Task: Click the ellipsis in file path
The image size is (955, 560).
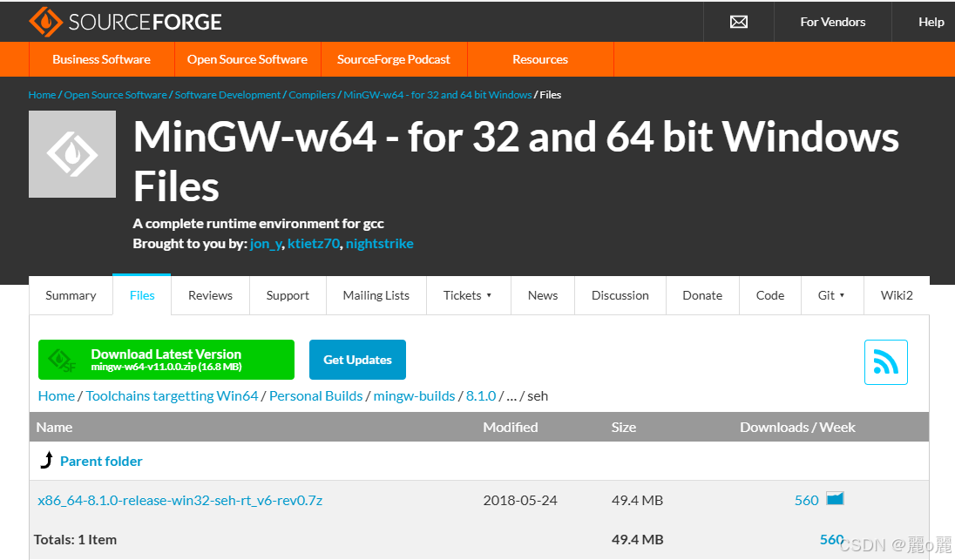Action: pyautogui.click(x=511, y=397)
